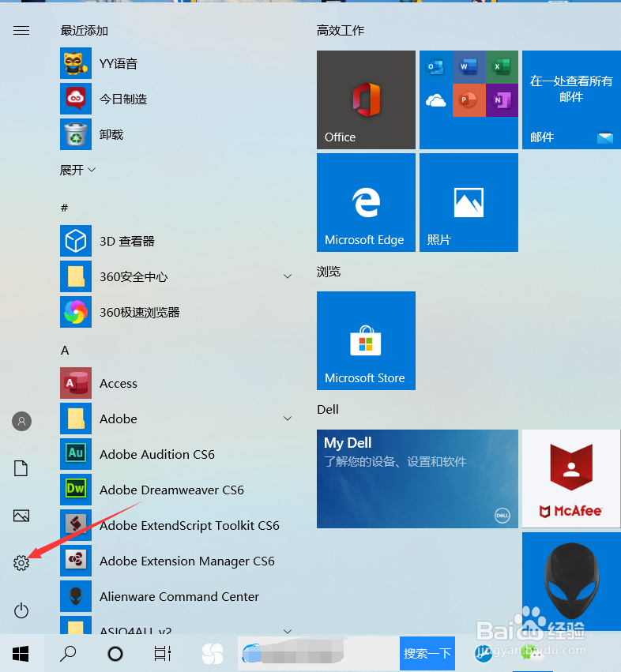Click the A letter group header
This screenshot has height=672, width=621.
pos(65,351)
